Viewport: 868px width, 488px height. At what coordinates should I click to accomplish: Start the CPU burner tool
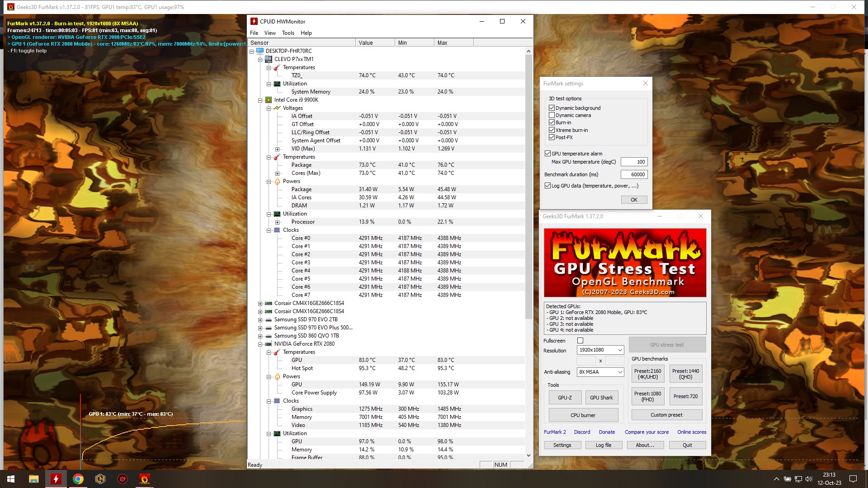tap(583, 415)
